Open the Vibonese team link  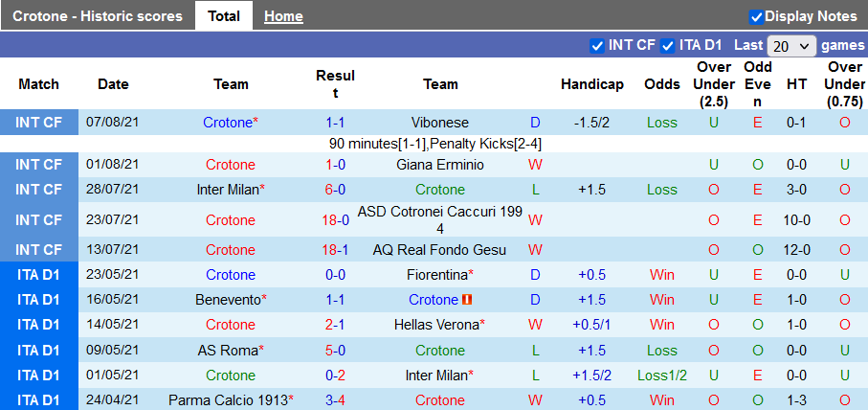tap(440, 123)
